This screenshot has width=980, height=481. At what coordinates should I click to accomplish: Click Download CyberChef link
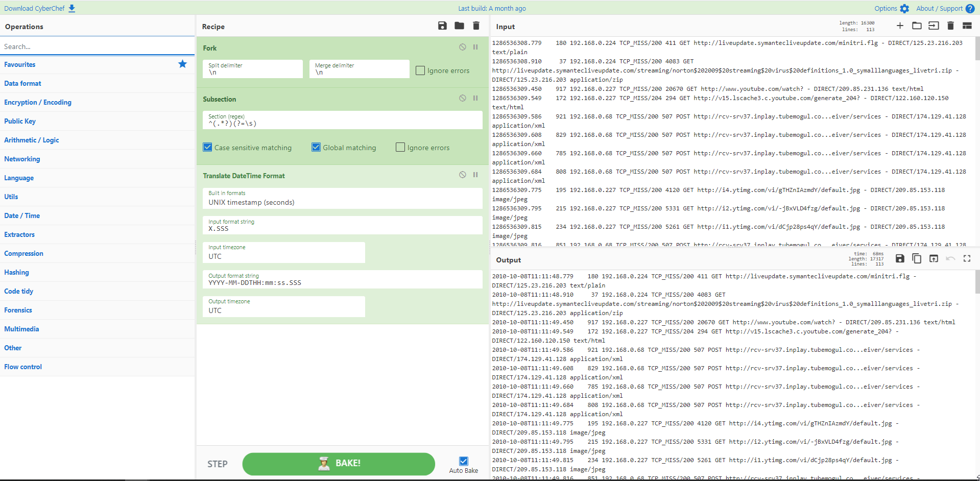(x=34, y=8)
